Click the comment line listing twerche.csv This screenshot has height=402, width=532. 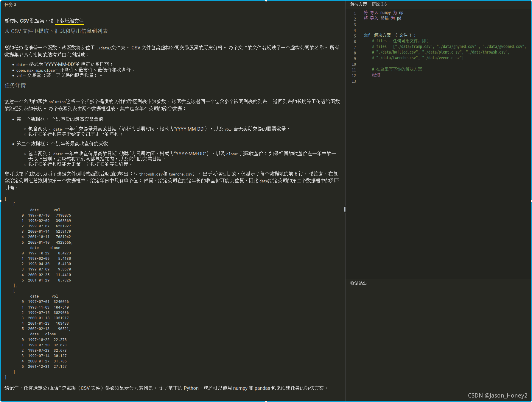418,58
